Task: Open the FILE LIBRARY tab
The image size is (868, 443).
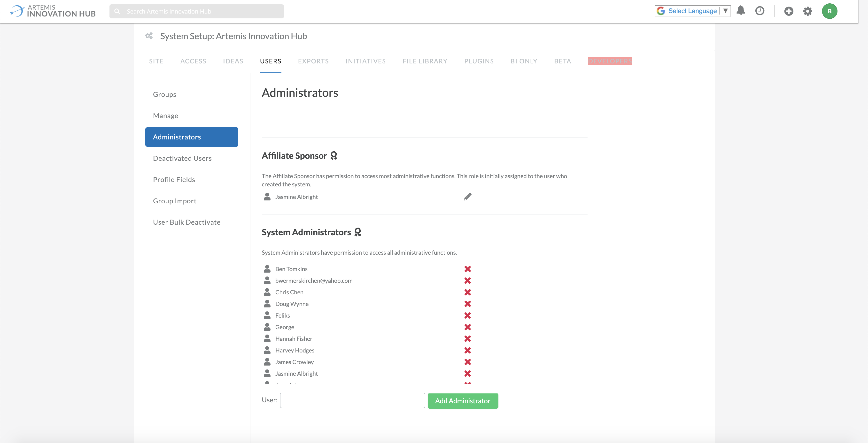Action: tap(425, 61)
